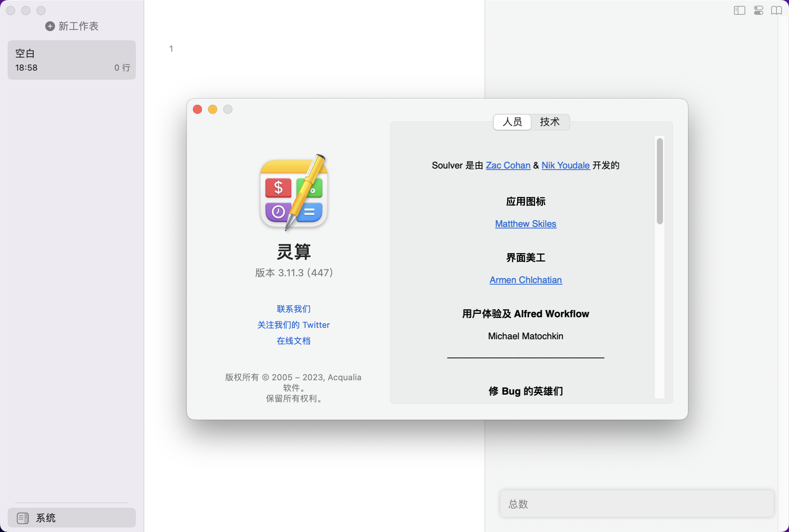Image resolution: width=789 pixels, height=532 pixels.
Task: Click the 用户体验及 Alfred Workflow heading
Action: 525,314
